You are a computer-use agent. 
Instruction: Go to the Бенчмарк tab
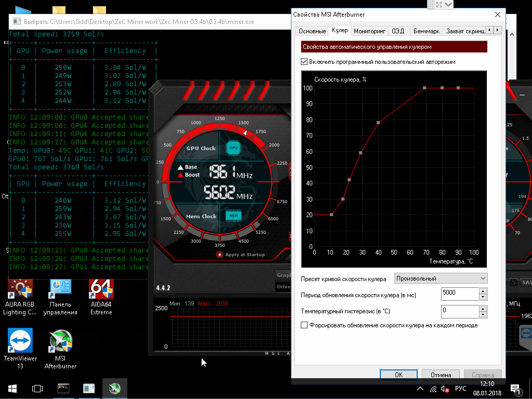pos(427,31)
